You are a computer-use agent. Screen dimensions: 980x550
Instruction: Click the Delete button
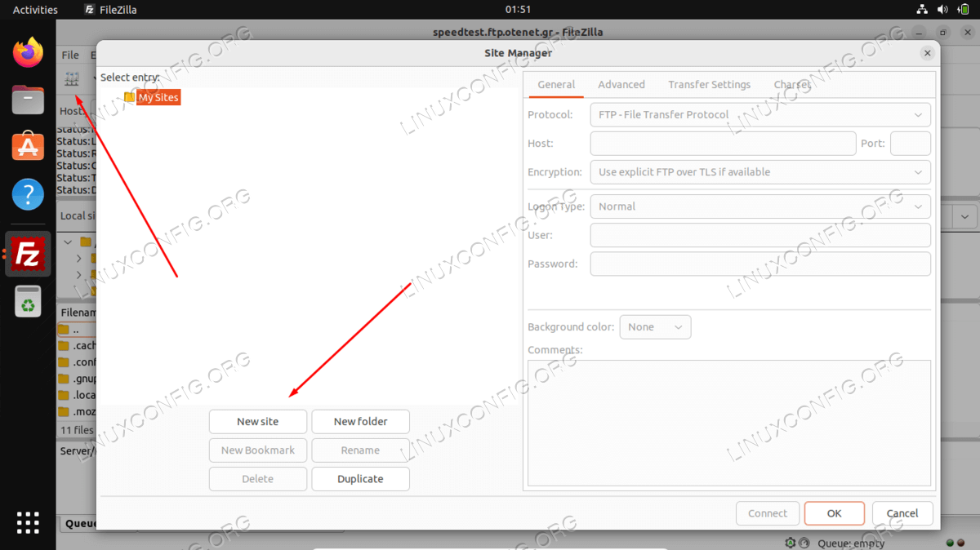tap(258, 479)
